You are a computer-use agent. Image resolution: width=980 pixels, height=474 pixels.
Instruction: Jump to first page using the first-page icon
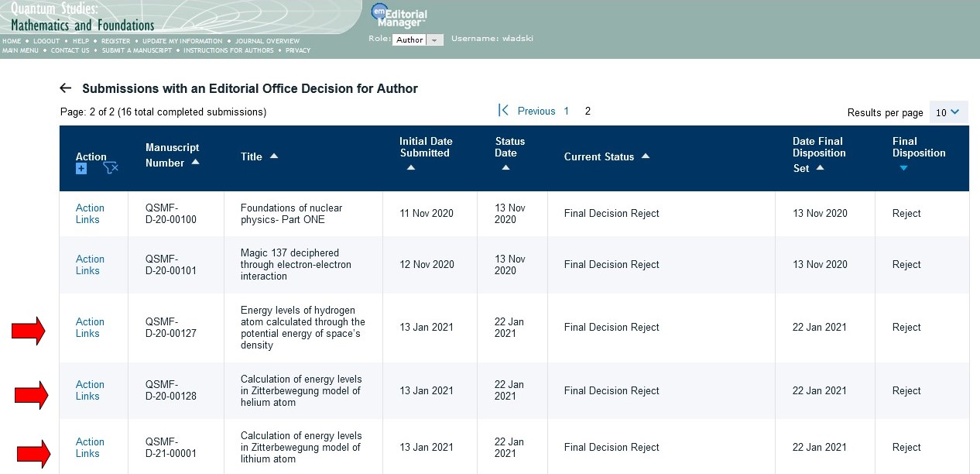(503, 111)
